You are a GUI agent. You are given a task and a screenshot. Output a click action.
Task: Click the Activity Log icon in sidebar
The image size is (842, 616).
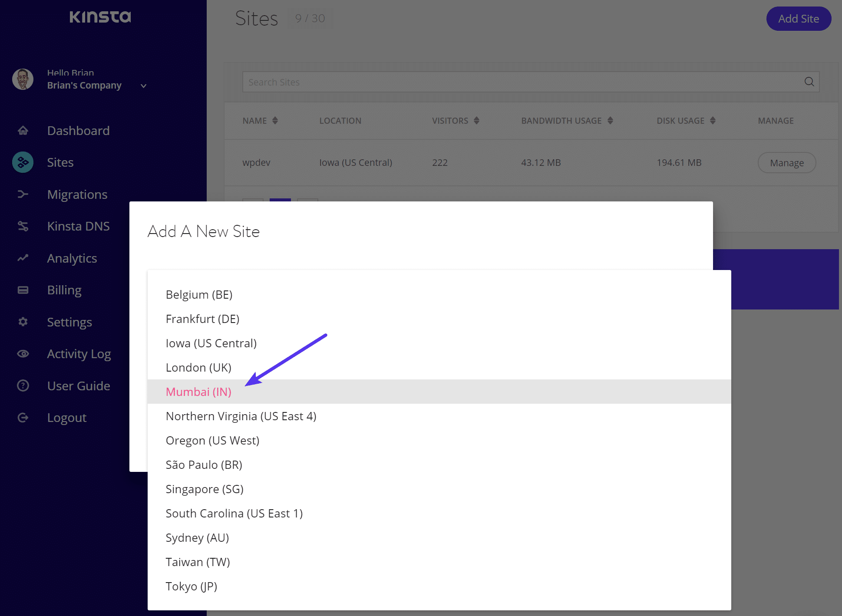click(x=23, y=353)
